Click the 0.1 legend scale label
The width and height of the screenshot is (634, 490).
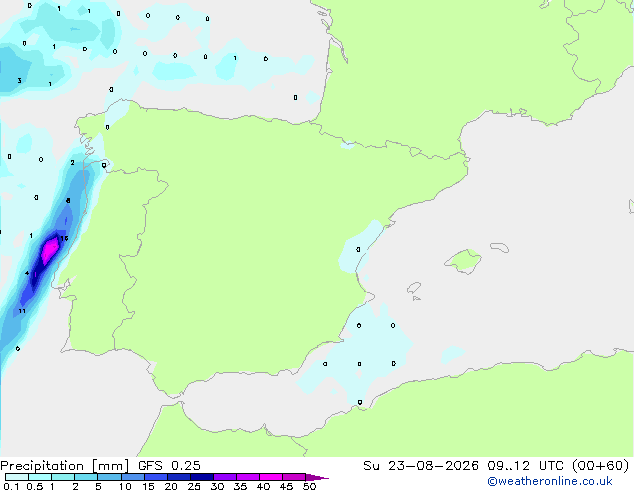(x=11, y=486)
